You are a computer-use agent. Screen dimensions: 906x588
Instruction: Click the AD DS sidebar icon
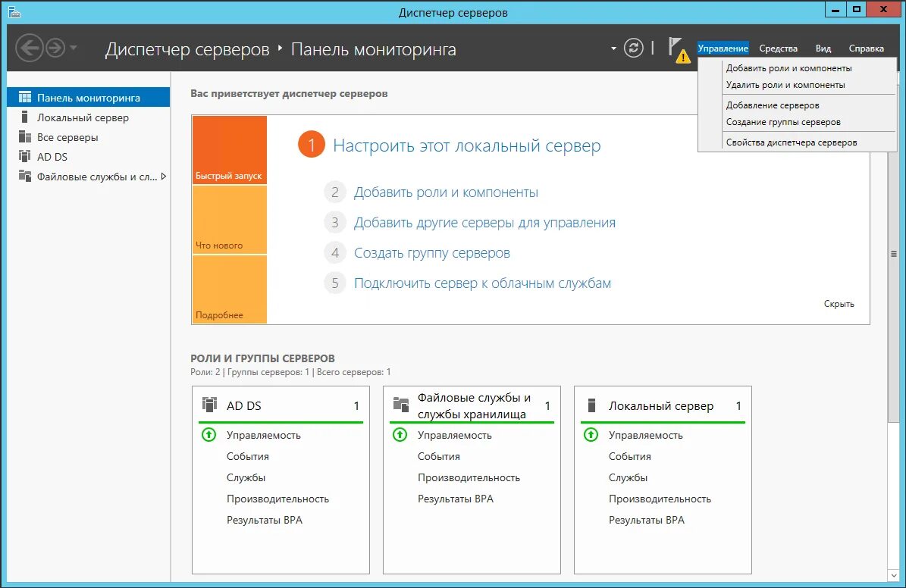pyautogui.click(x=25, y=156)
